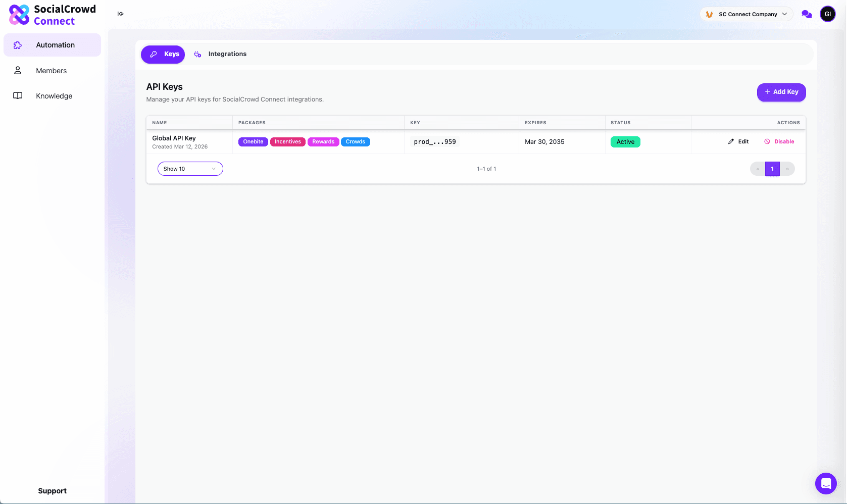Collapse the sidebar with the toggle icon

tap(120, 14)
